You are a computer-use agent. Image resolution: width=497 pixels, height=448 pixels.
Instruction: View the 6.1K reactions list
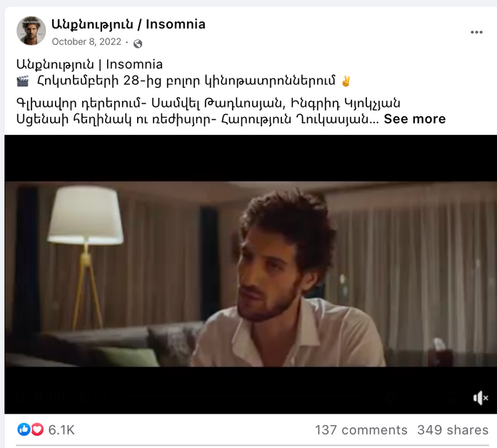coord(61,430)
